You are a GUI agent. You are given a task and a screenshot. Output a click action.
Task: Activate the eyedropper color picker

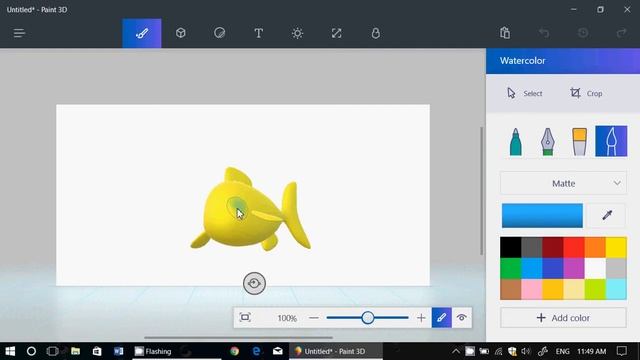pyautogui.click(x=607, y=215)
